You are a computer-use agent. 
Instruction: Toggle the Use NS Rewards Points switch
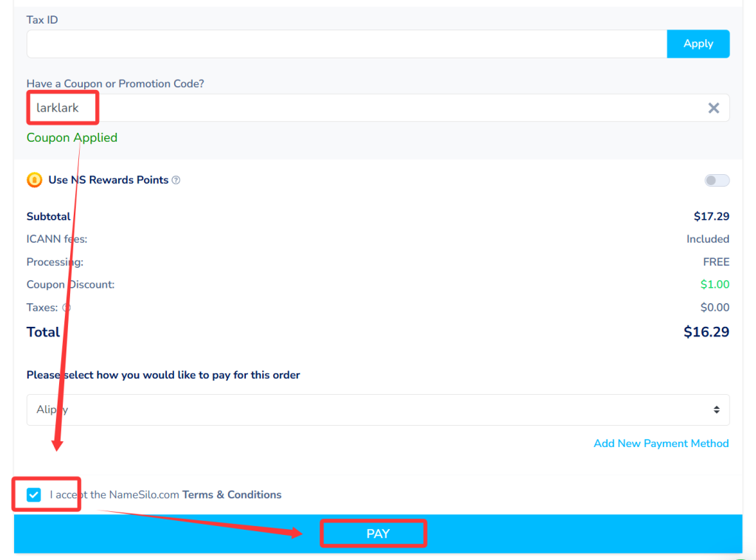716,181
